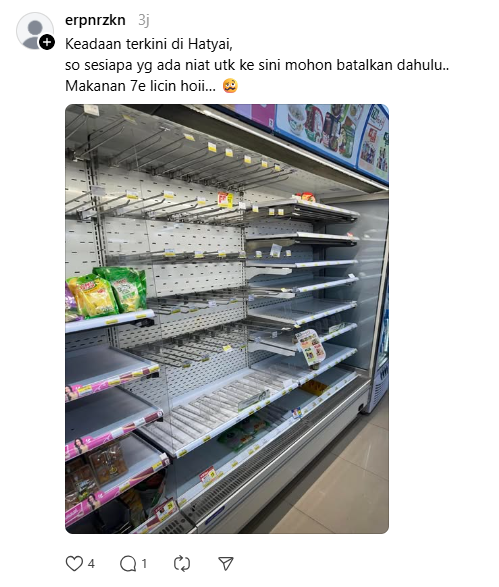Click the word 'Hatyai' in the post
The width and height of the screenshot is (499, 587).
coord(210,44)
